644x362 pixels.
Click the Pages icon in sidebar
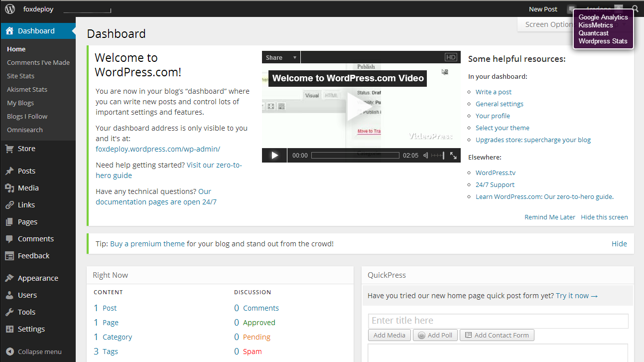pos(9,222)
